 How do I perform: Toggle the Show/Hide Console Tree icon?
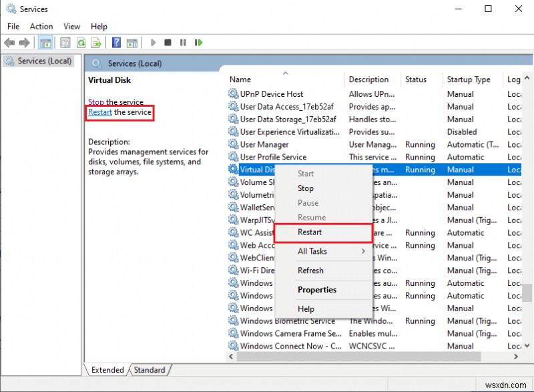(45, 43)
